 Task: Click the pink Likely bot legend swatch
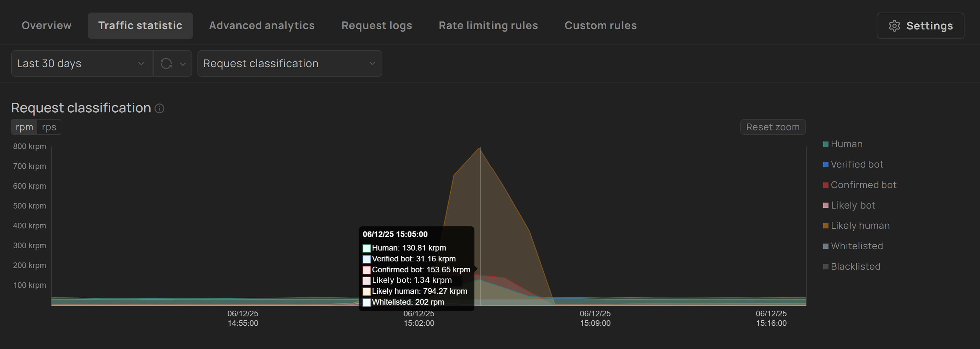point(826,206)
